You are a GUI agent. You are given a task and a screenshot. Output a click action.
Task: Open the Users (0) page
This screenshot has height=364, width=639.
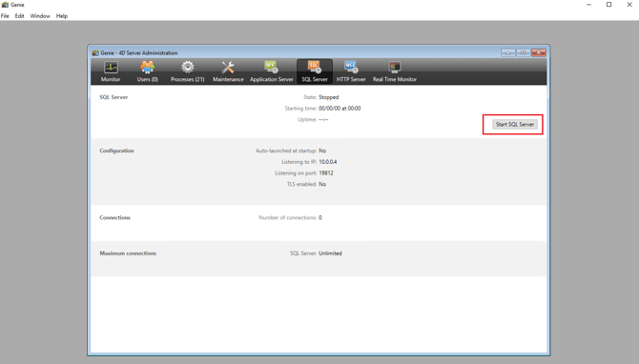(147, 71)
